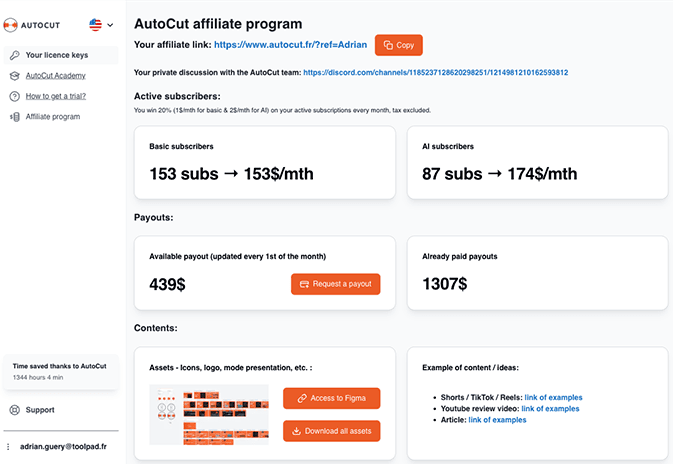Click the 153 subs basic subscribers value

click(x=231, y=174)
